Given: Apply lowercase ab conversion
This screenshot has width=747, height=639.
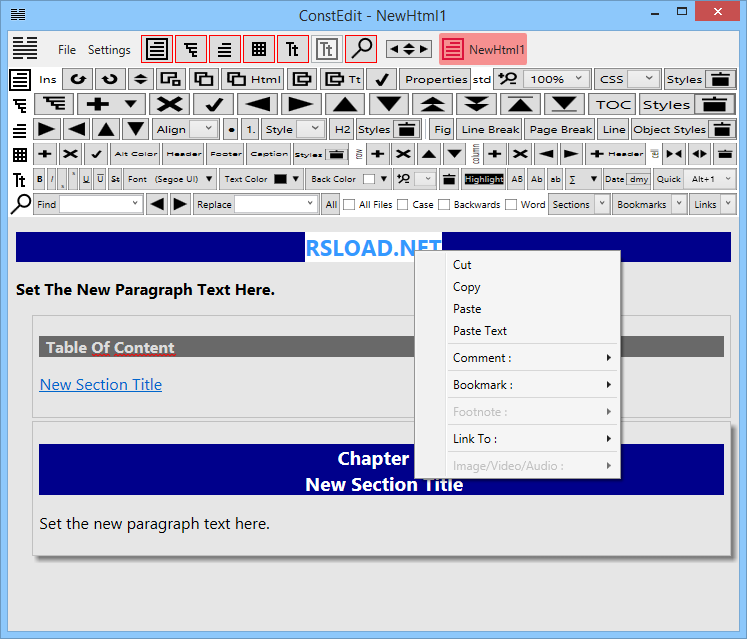Looking at the screenshot, I should (x=555, y=179).
